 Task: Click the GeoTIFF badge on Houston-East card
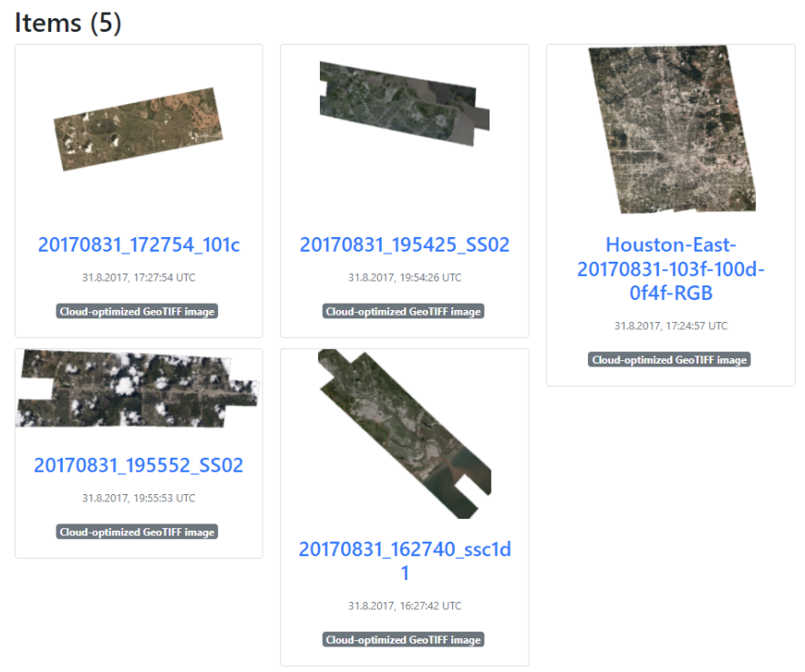click(670, 360)
